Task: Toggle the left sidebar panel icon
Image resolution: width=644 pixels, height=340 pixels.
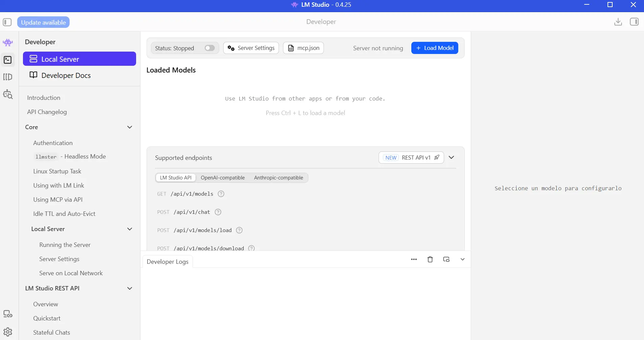Action: 7,22
